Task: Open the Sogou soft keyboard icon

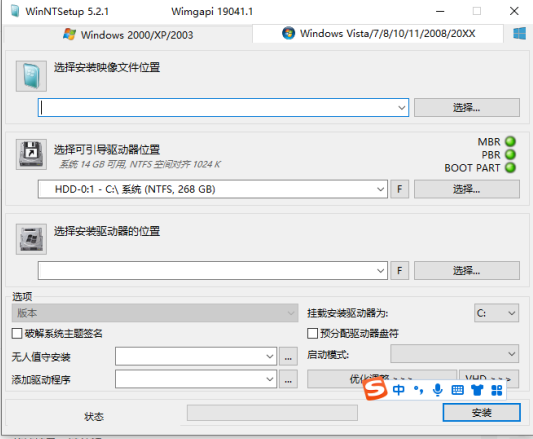Action: pyautogui.click(x=458, y=390)
